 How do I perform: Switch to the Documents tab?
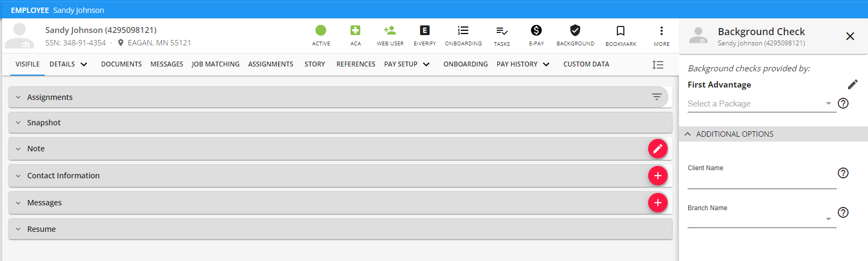(122, 64)
